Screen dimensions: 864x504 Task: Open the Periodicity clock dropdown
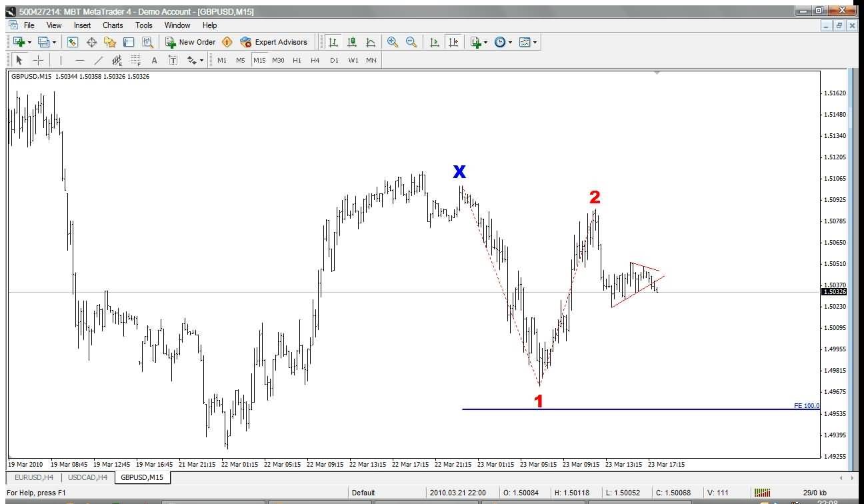coord(503,42)
